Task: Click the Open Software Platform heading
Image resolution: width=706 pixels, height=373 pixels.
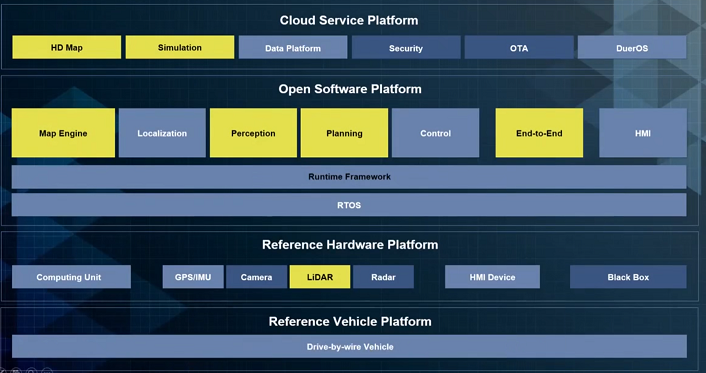Action: [x=350, y=89]
